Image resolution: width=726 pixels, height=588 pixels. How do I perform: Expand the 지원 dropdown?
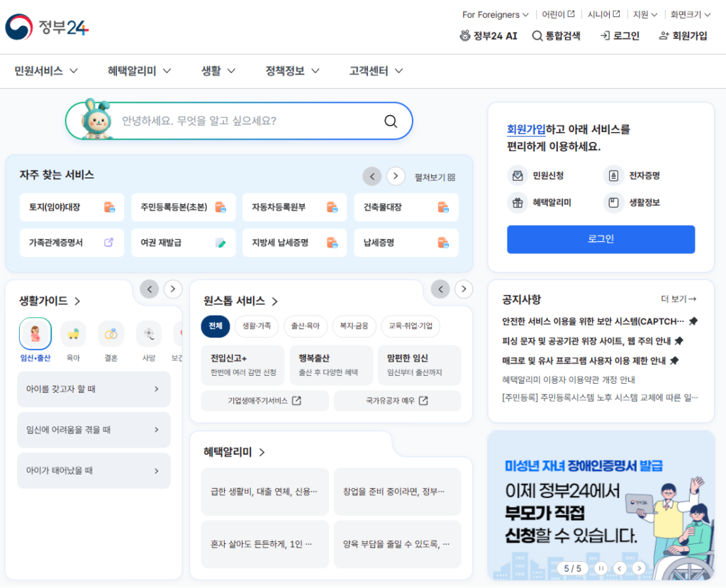(x=645, y=14)
